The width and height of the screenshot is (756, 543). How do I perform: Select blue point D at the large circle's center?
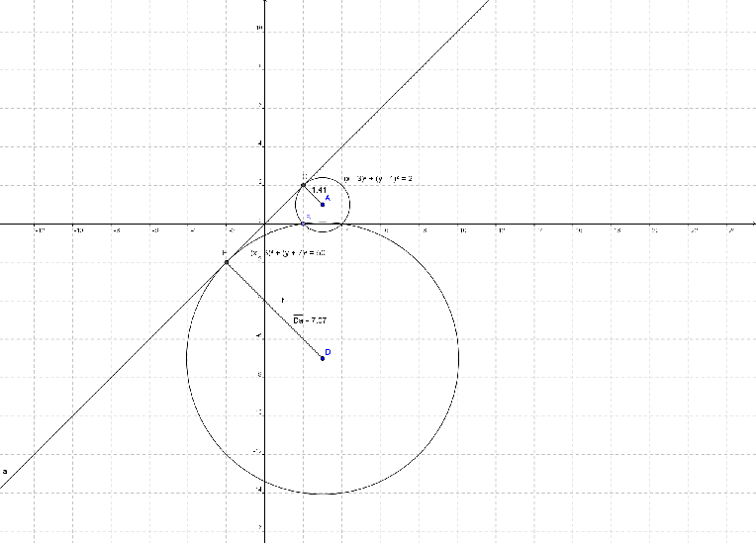[323, 358]
